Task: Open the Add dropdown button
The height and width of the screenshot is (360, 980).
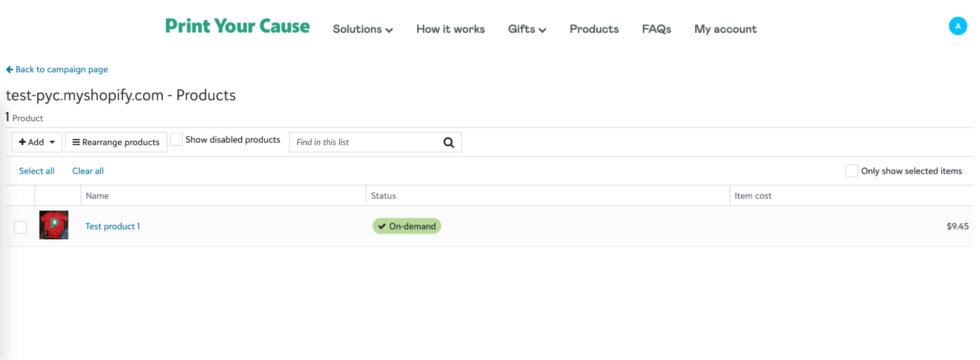Action: click(x=37, y=142)
